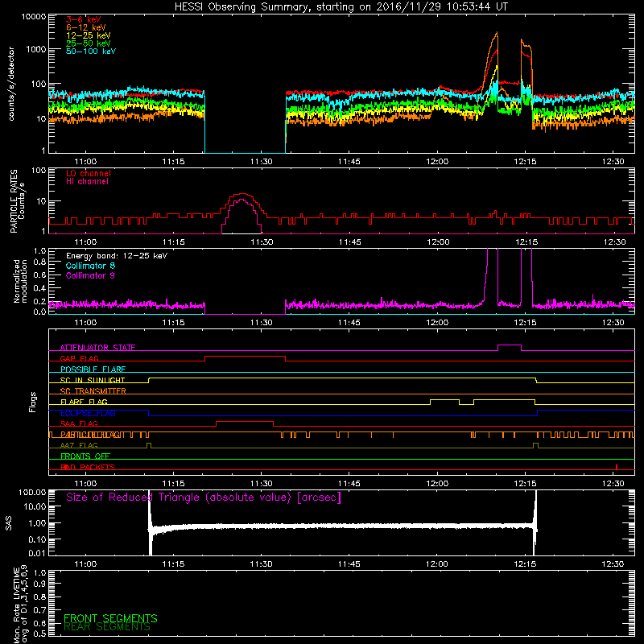This screenshot has width=644, height=644.
Task: Click the 6-12 keV flare peak in count-rate plot
Action: tap(497, 33)
